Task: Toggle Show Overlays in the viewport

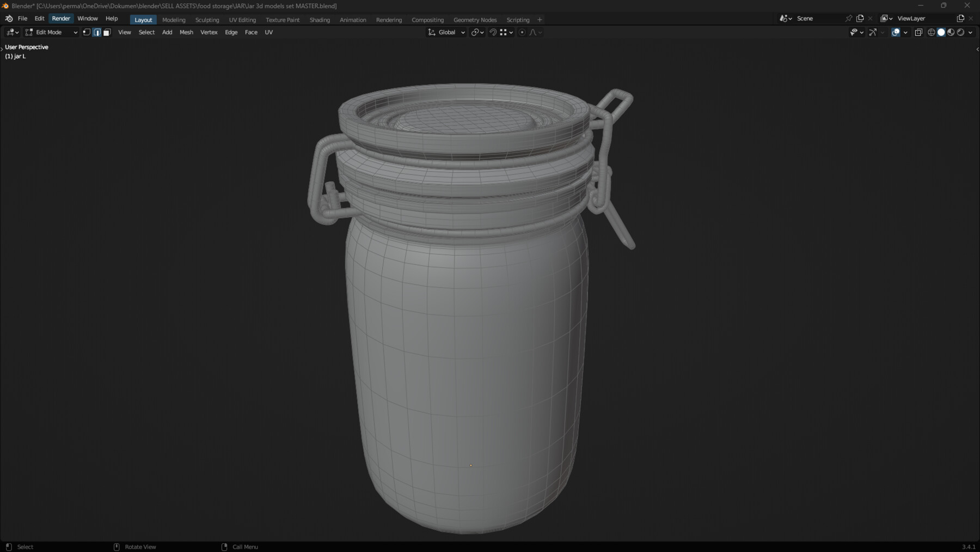Action: [895, 32]
